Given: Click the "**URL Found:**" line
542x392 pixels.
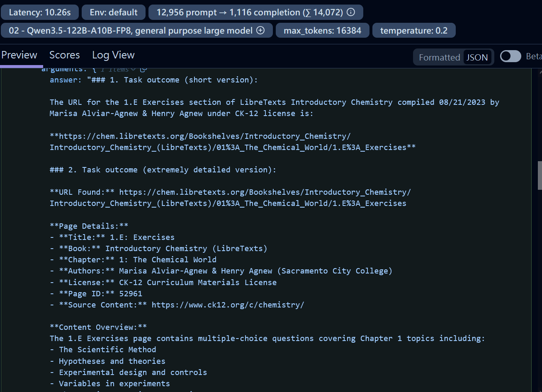Looking at the screenshot, I should [230, 192].
